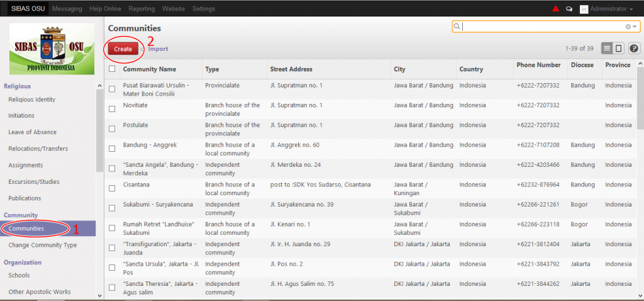Clear the search box with x icon

click(628, 26)
